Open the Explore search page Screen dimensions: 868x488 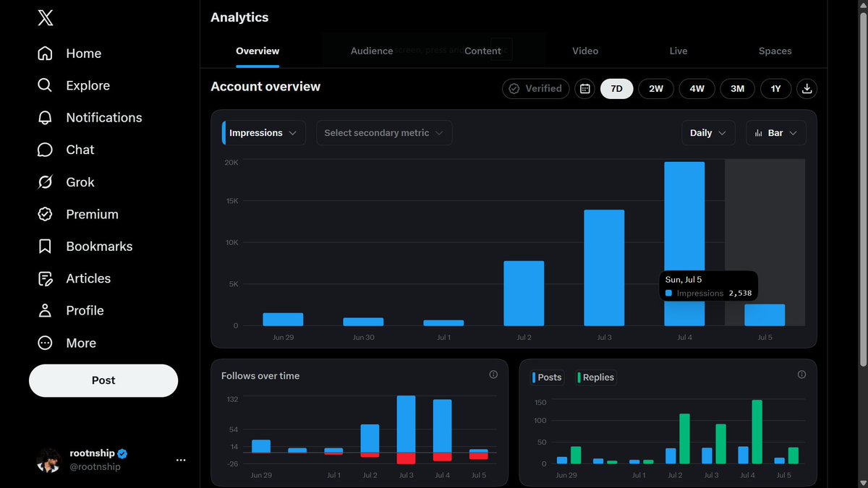(73, 85)
